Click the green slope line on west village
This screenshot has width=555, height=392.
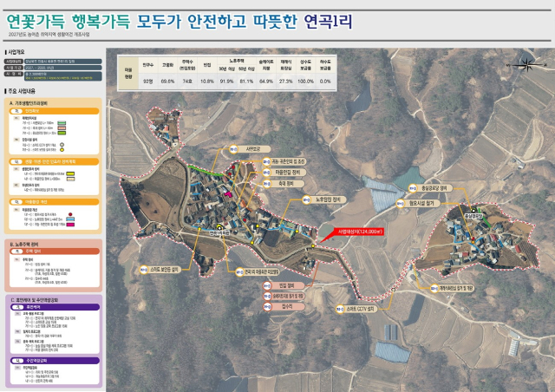point(206,171)
